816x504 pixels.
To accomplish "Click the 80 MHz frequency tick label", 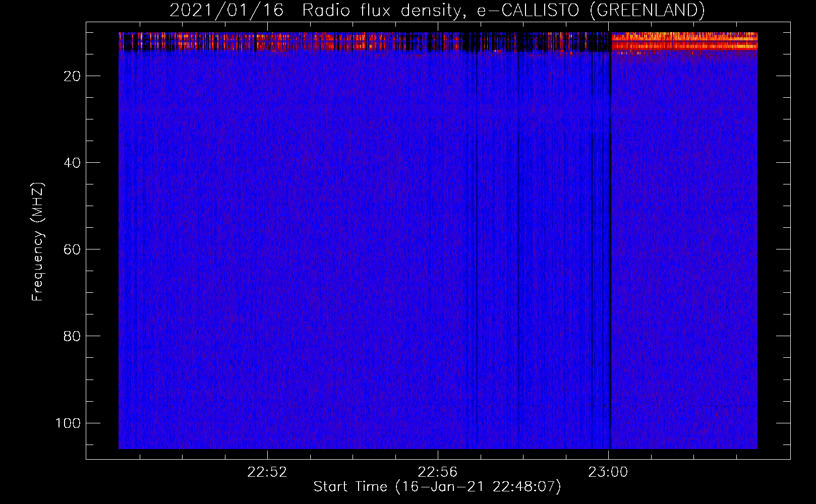I will tap(72, 336).
